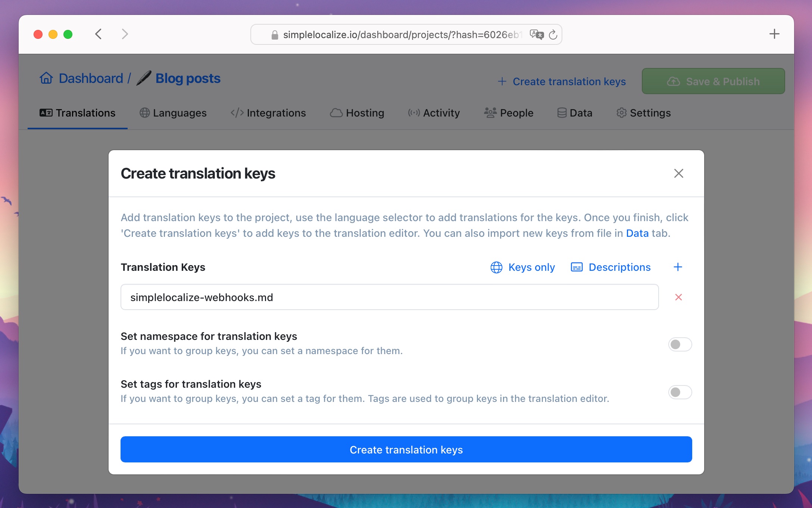Image resolution: width=812 pixels, height=508 pixels.
Task: Click Save & Publish button
Action: point(714,81)
